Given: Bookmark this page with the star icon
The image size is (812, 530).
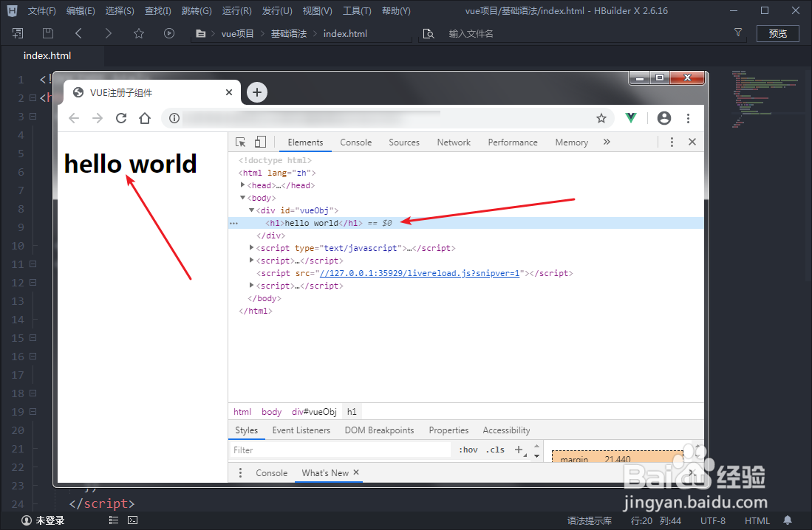Looking at the screenshot, I should (601, 118).
